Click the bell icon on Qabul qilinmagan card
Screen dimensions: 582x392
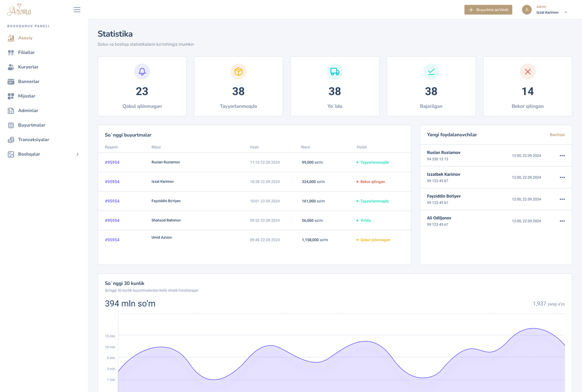[x=142, y=71]
